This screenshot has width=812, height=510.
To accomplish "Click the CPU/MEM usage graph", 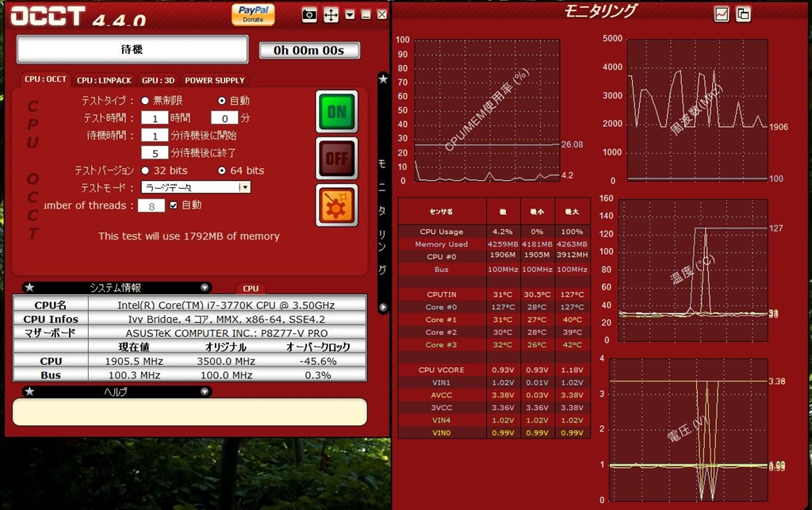I will (487, 110).
